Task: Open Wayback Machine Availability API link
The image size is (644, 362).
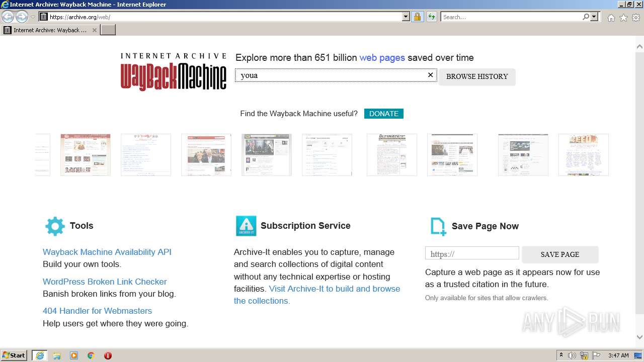Action: click(x=107, y=252)
